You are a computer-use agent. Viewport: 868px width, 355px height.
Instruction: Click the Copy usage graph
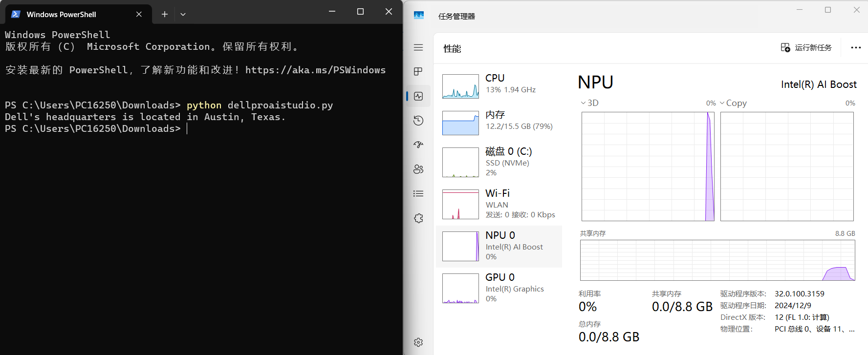[787, 167]
